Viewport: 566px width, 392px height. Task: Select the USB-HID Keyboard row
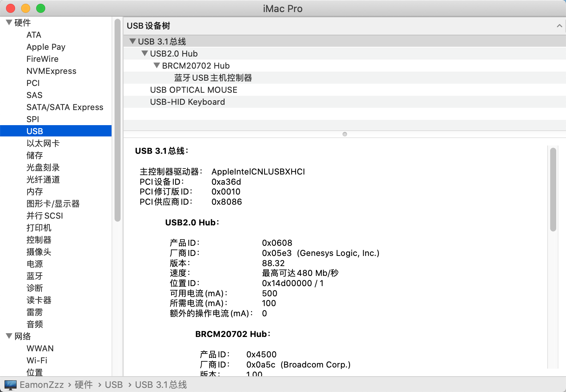pos(344,102)
